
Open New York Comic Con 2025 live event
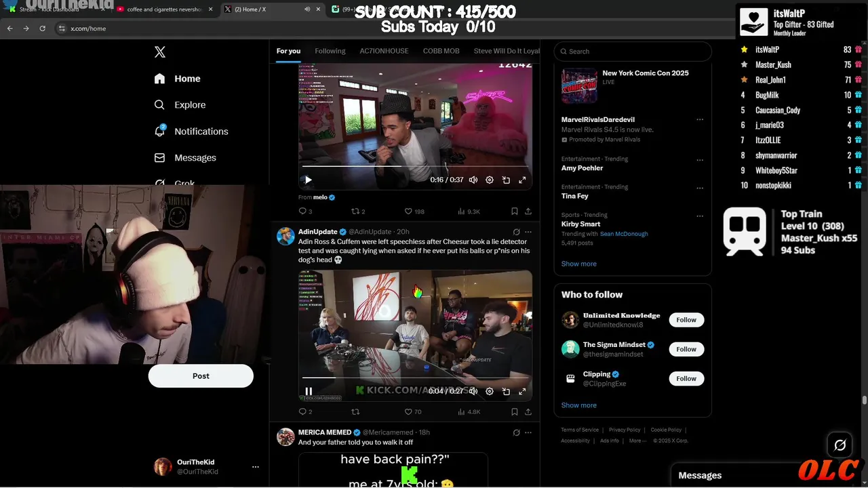pyautogui.click(x=633, y=84)
